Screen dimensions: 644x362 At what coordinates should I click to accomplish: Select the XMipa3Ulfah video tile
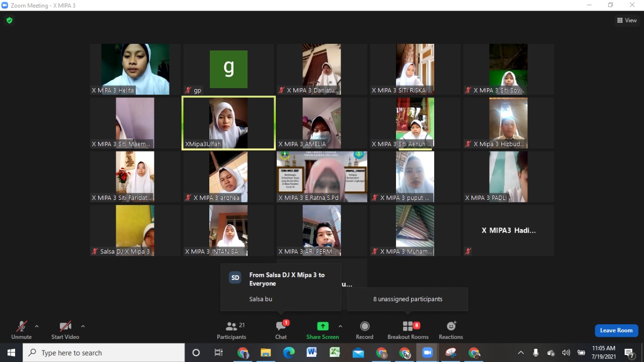228,123
